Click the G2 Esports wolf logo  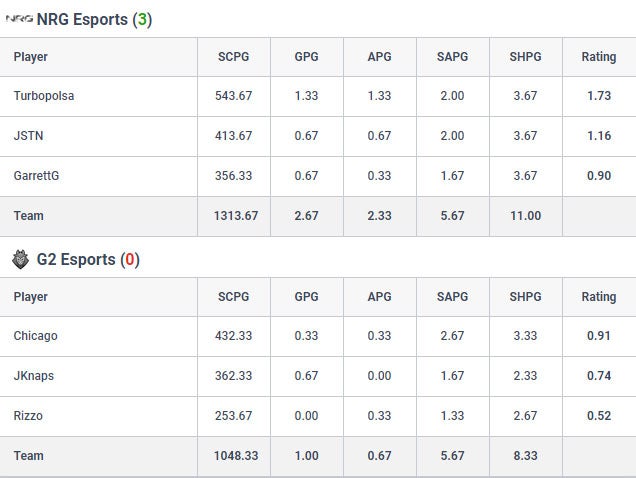pos(20,260)
